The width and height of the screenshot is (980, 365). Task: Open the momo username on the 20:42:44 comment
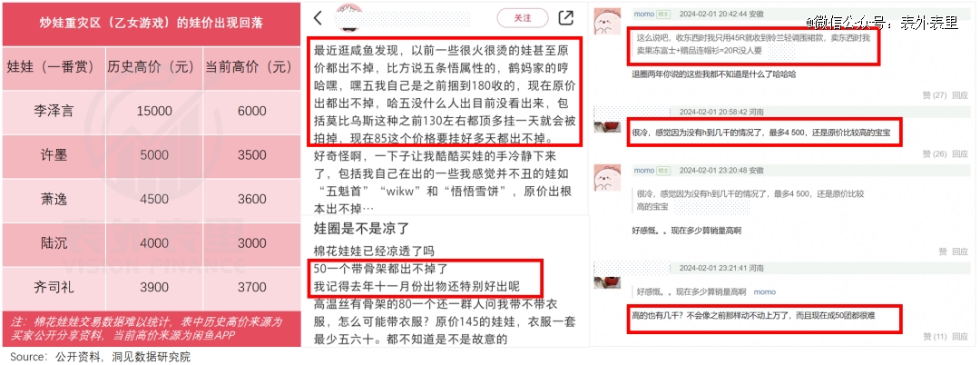(643, 14)
